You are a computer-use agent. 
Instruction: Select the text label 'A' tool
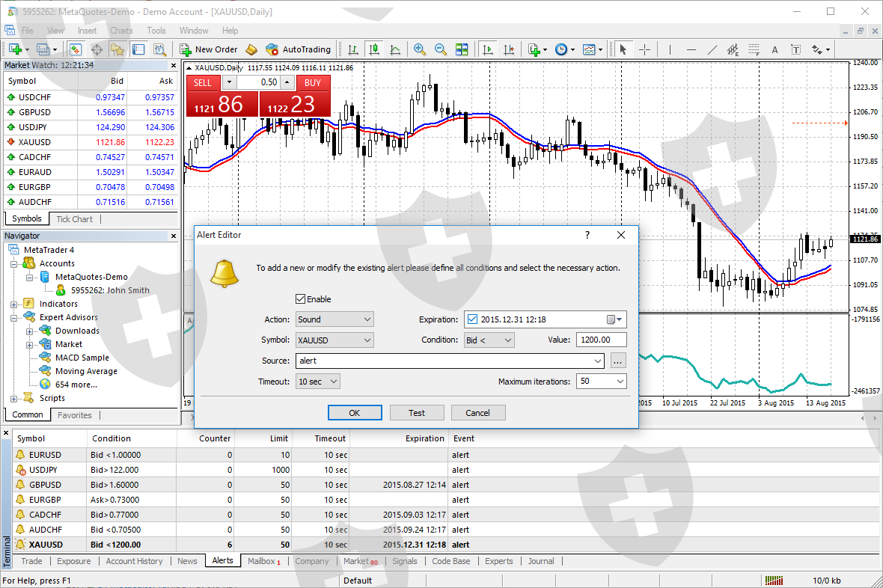[x=774, y=50]
